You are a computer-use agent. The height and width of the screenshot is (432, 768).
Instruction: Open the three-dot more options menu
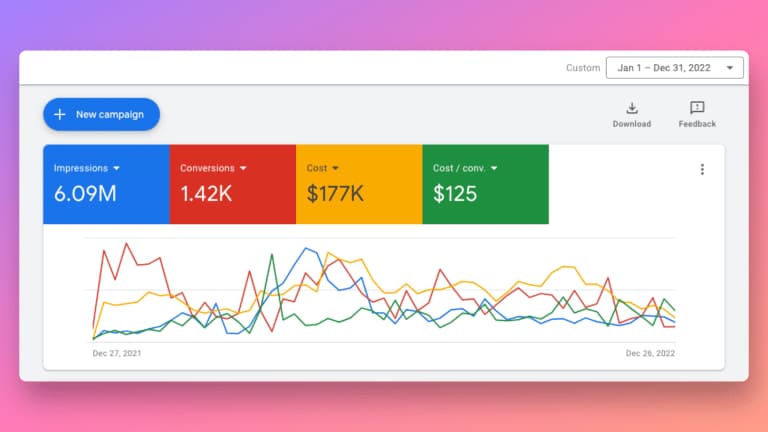click(702, 169)
